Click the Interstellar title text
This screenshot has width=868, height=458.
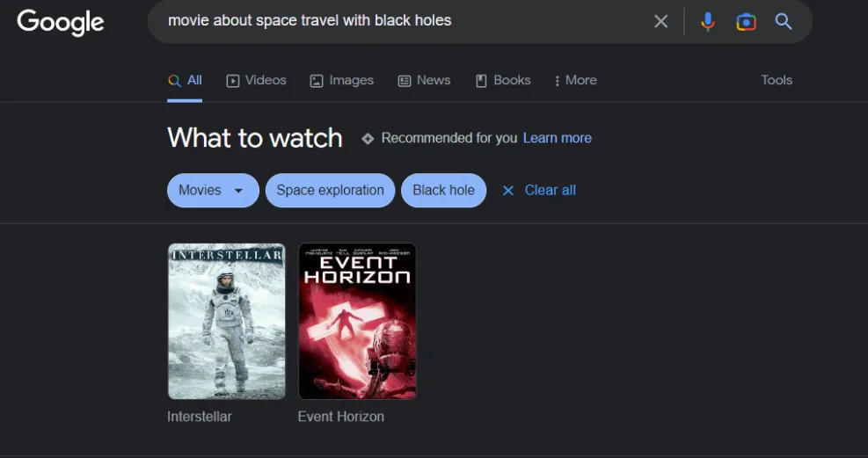click(200, 417)
